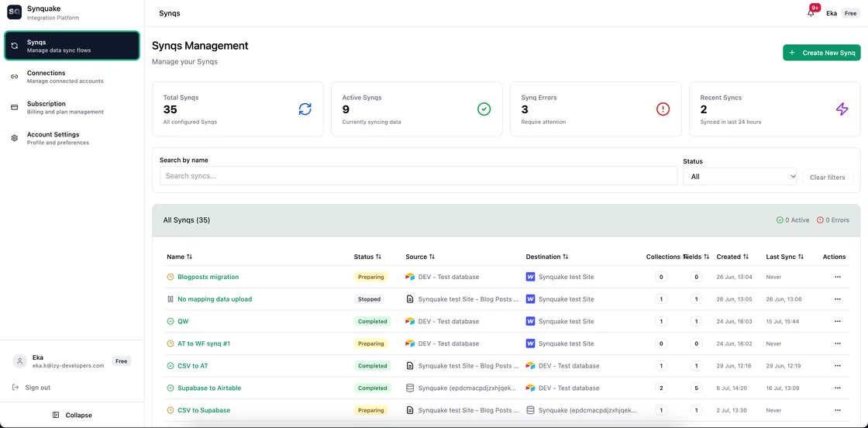This screenshot has width=868, height=428.
Task: Click the Active Synqs green checkmark icon
Action: click(x=484, y=109)
